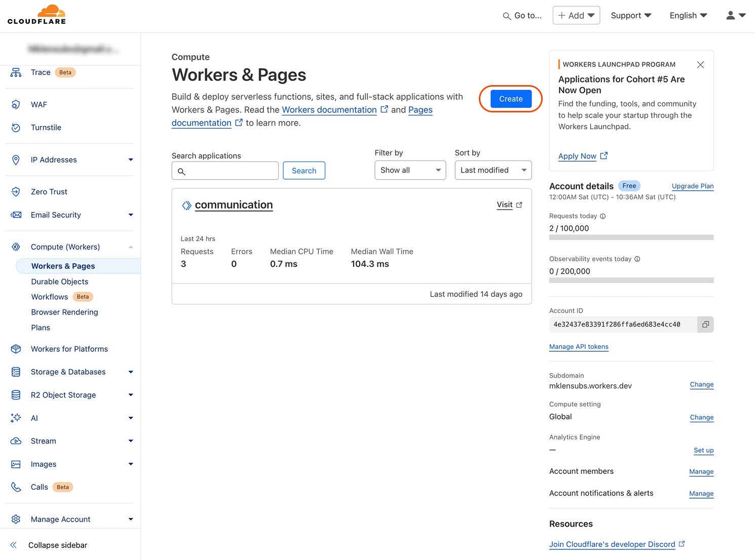755x560 pixels.
Task: Click the Cloudflare logo
Action: click(x=36, y=15)
